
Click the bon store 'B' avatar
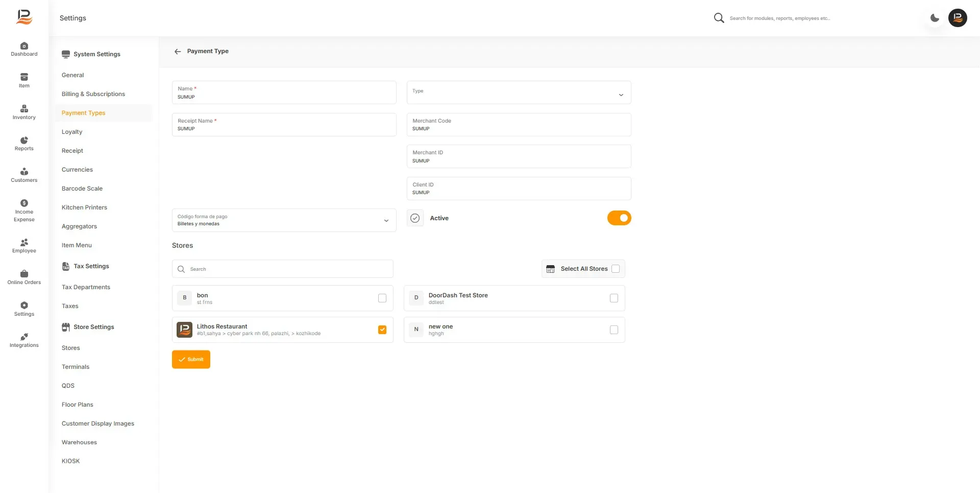point(184,298)
